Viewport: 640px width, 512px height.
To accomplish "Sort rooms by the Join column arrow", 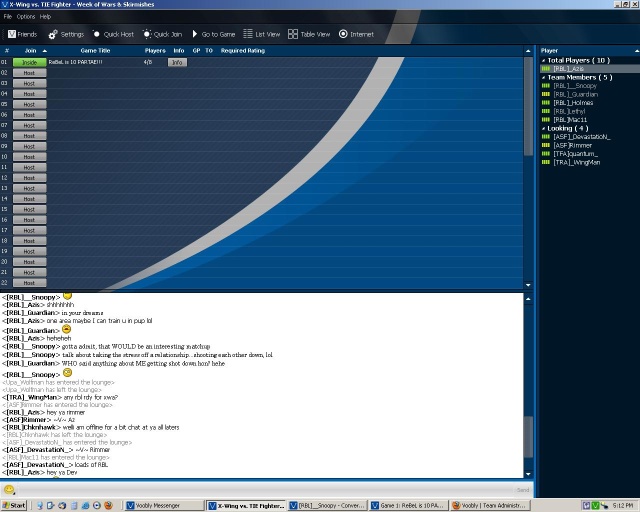I will 44,51.
